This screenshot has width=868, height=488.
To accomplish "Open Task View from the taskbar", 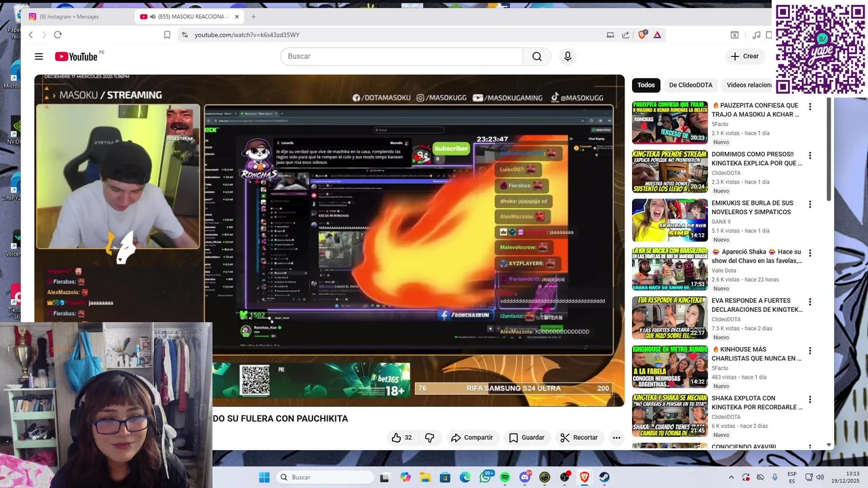I will (384, 477).
